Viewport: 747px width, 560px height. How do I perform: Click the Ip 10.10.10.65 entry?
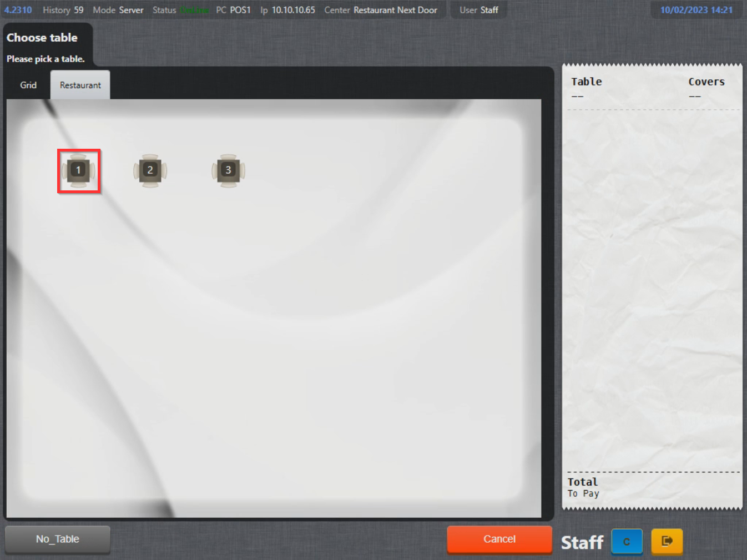tap(287, 10)
